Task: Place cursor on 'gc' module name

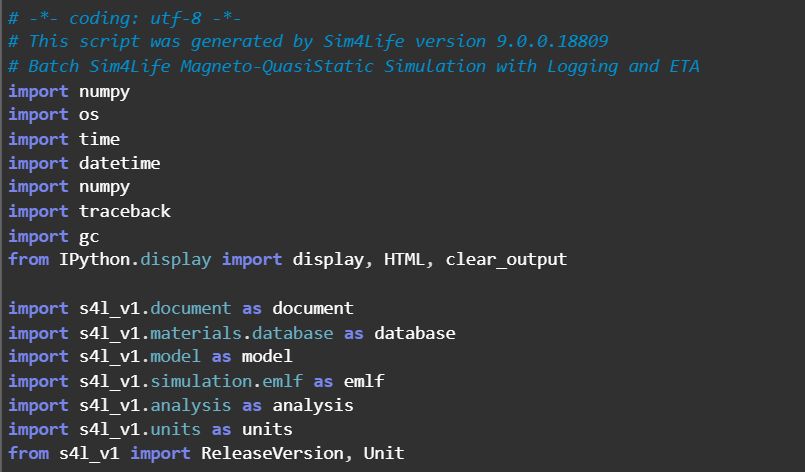Action: click(89, 235)
